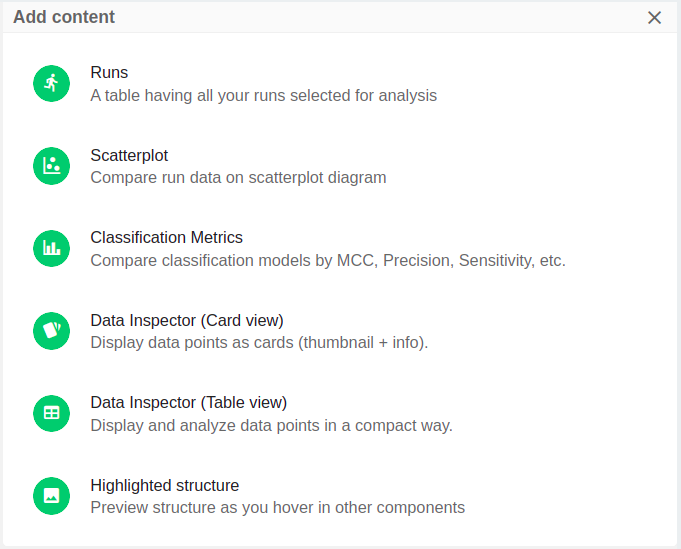Screen dimensions: 681x549
Task: Click the Highlighted structure image icon
Action: [51, 496]
